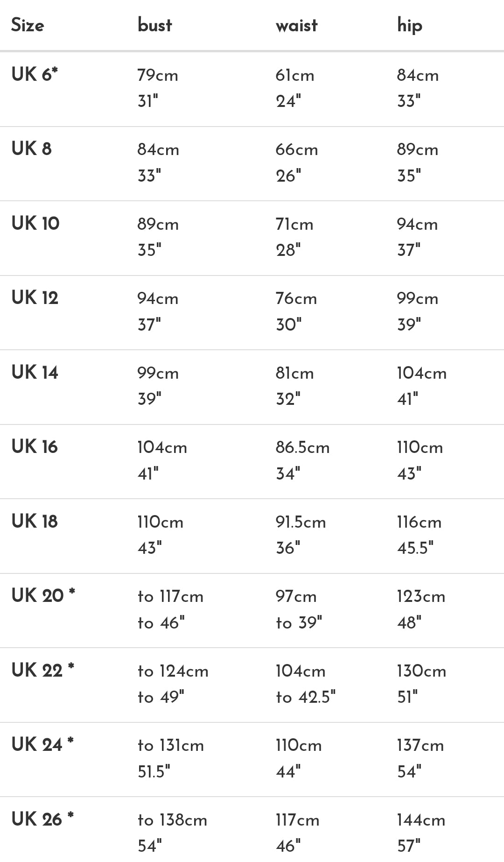Select the "to 124cm" bust value
The image size is (504, 862).
173,671
